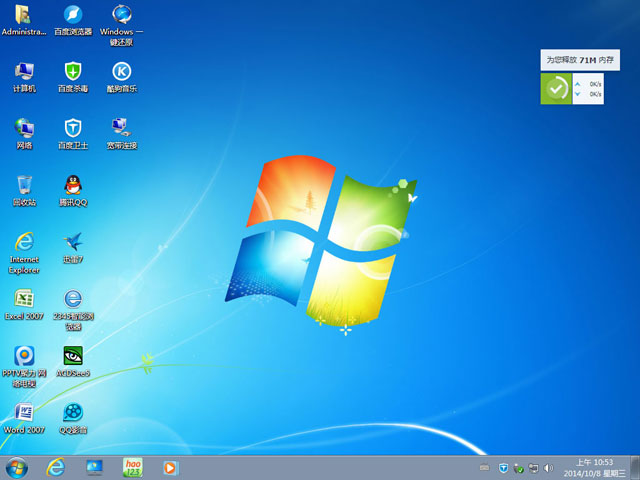Click the 为您释放 71M 内存 notification
This screenshot has height=480, width=640.
[580, 60]
